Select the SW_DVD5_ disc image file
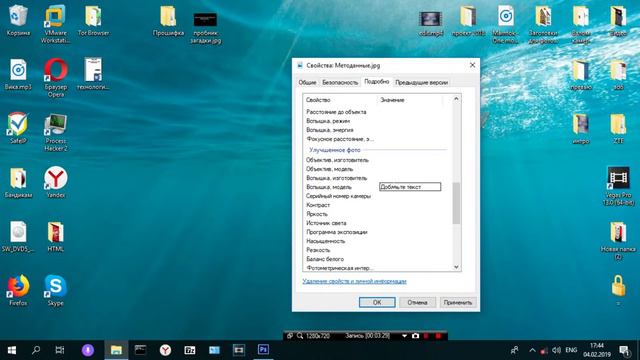The height and width of the screenshot is (360, 640). coord(18,236)
